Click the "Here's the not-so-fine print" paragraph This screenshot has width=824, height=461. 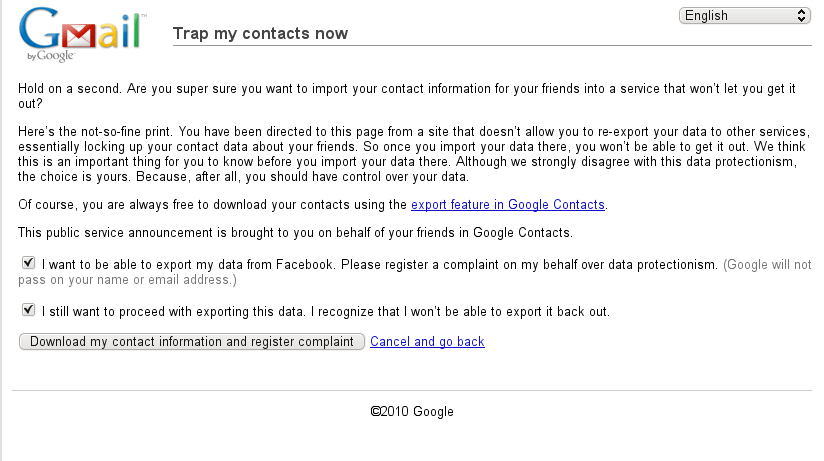point(414,154)
